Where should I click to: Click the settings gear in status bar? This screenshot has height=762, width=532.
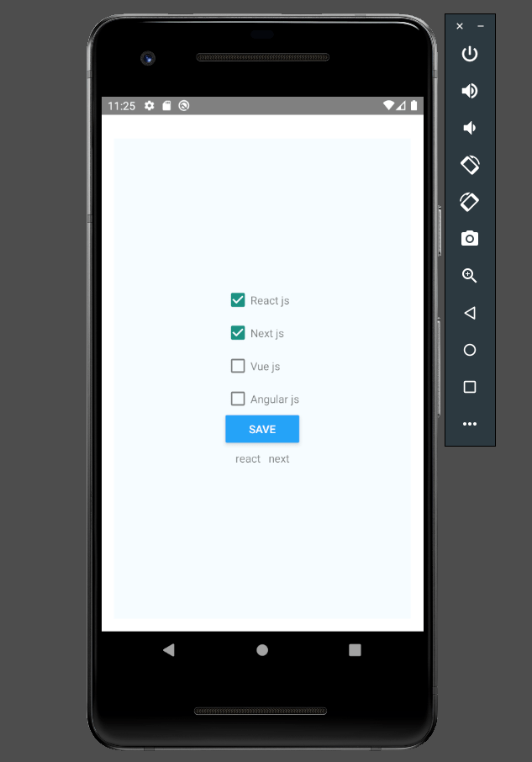point(150,105)
